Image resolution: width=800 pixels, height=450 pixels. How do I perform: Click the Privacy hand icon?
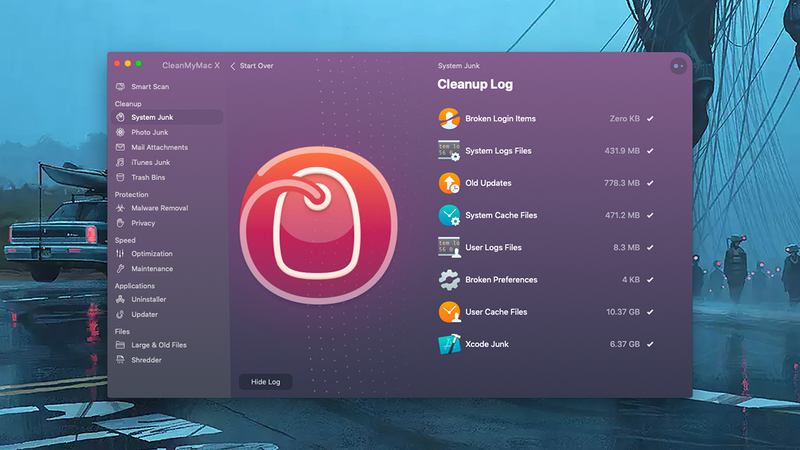(x=120, y=223)
